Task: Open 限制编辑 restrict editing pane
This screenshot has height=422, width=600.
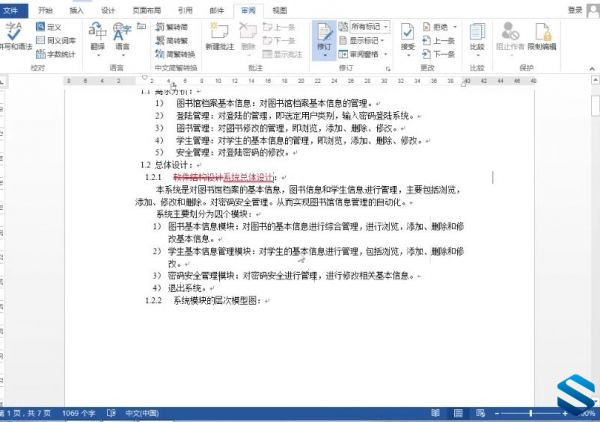Action: (541, 36)
